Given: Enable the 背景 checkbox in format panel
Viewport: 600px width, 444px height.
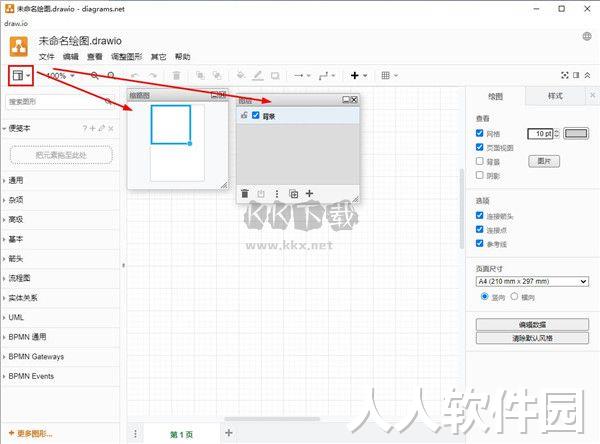Looking at the screenshot, I should click(x=479, y=161).
